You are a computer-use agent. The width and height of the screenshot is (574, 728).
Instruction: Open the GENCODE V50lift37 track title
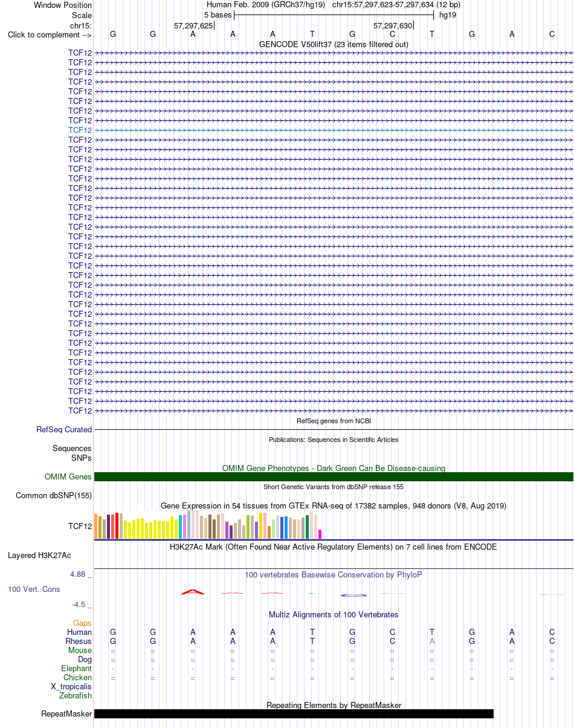point(334,44)
